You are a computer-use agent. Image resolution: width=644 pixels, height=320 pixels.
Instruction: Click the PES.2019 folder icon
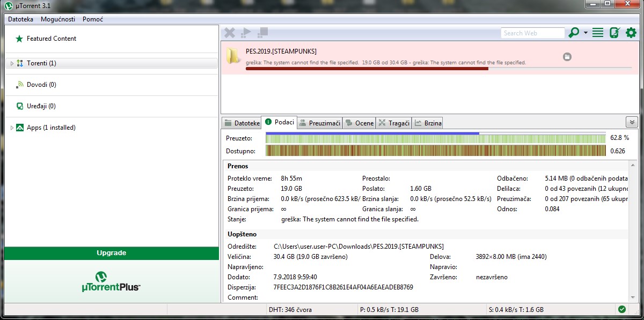click(233, 56)
